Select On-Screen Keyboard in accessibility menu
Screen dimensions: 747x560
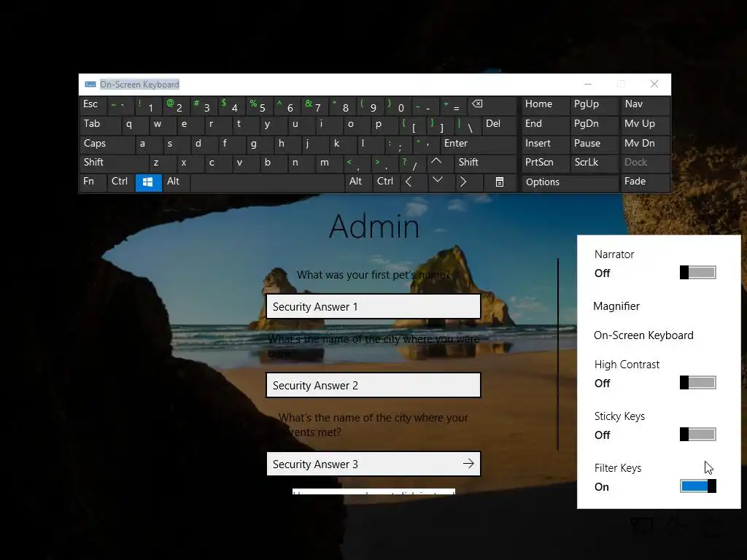point(643,335)
